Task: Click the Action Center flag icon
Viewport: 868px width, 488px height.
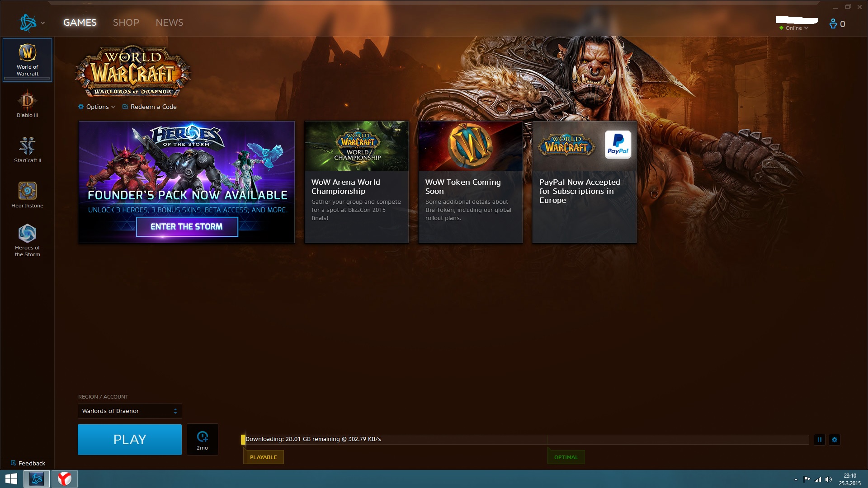Action: point(807,479)
